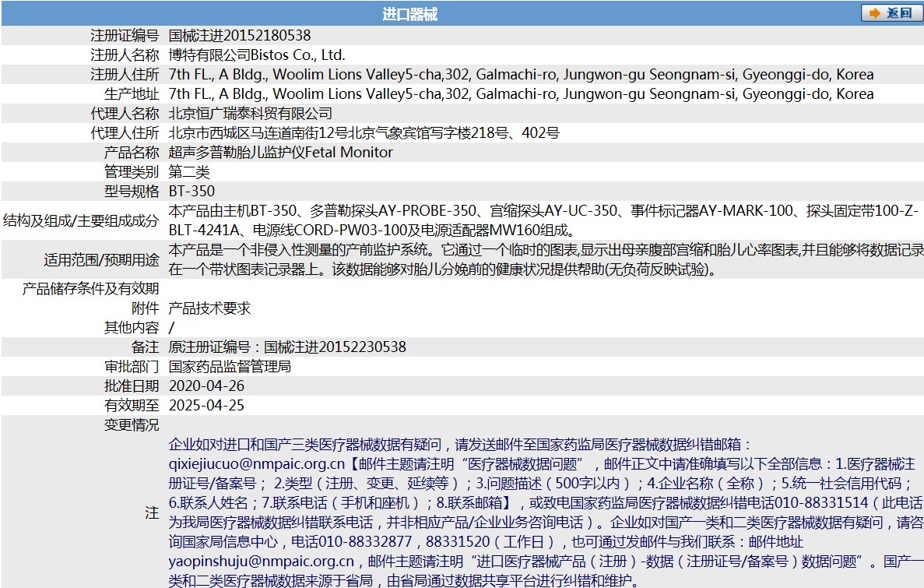This screenshot has width=924, height=588.
Task: Click management category value 第二类
Action: tap(189, 171)
